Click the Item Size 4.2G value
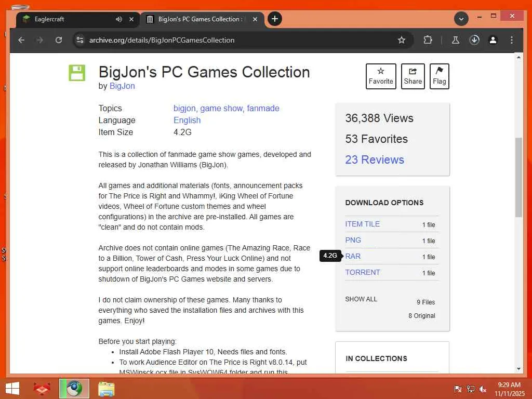Screen dimensions: 532x399 tap(182, 132)
